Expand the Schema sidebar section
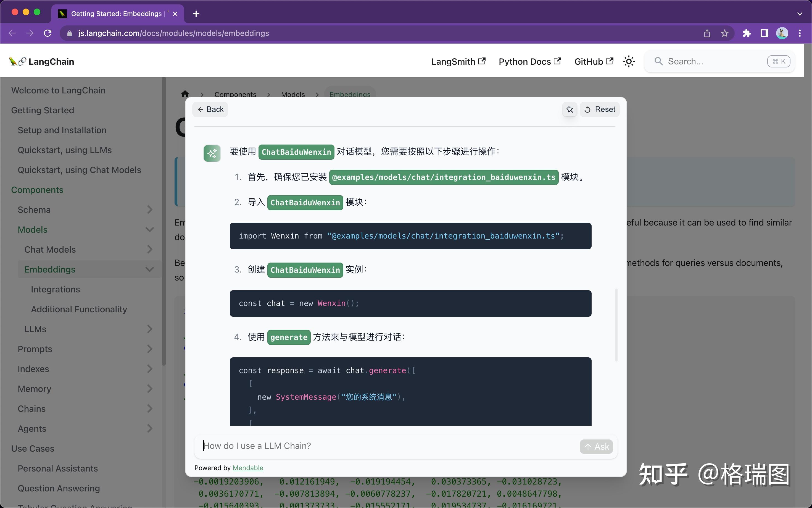Image resolution: width=812 pixels, height=508 pixels. (x=150, y=210)
